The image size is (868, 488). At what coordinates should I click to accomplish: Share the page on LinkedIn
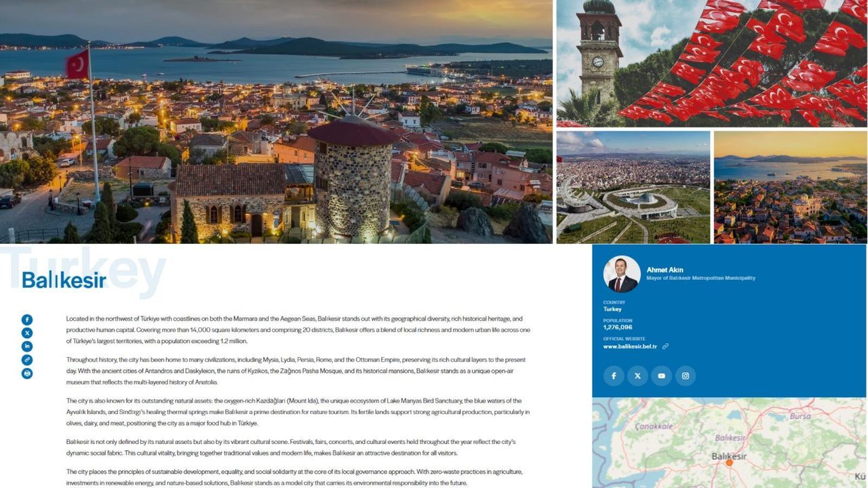click(x=26, y=346)
